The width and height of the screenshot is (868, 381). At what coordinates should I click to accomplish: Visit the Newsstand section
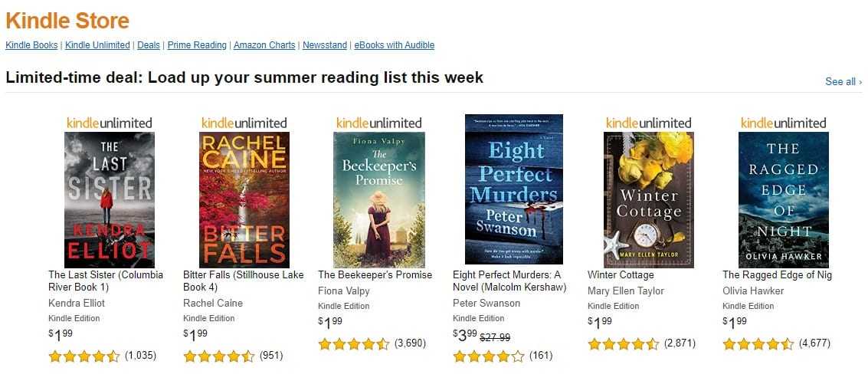click(325, 45)
